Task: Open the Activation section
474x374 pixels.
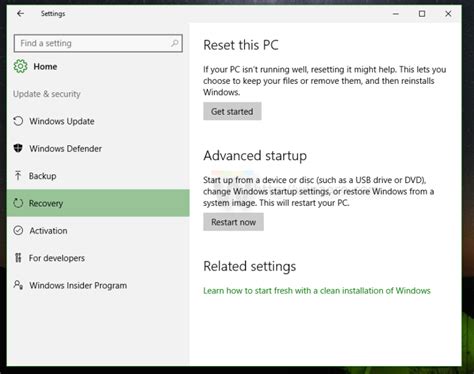Action: pyautogui.click(x=98, y=230)
